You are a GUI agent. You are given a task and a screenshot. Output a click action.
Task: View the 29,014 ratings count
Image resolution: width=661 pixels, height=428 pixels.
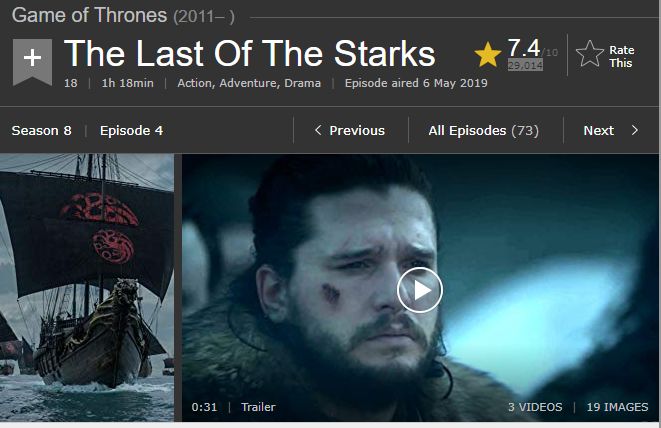525,65
